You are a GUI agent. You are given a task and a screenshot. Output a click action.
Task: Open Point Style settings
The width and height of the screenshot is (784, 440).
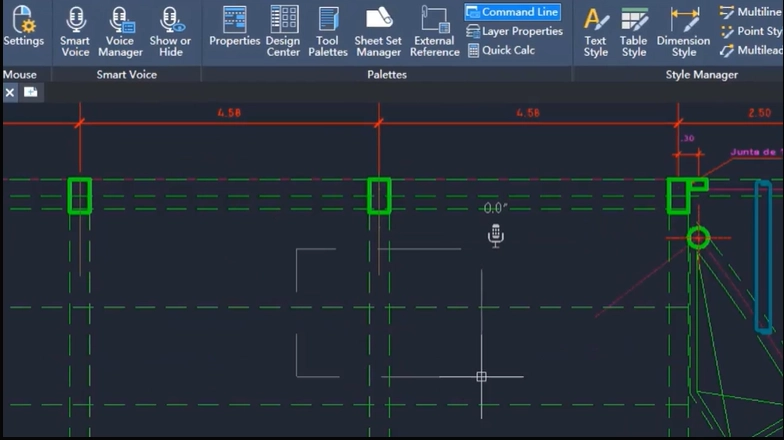tap(750, 31)
